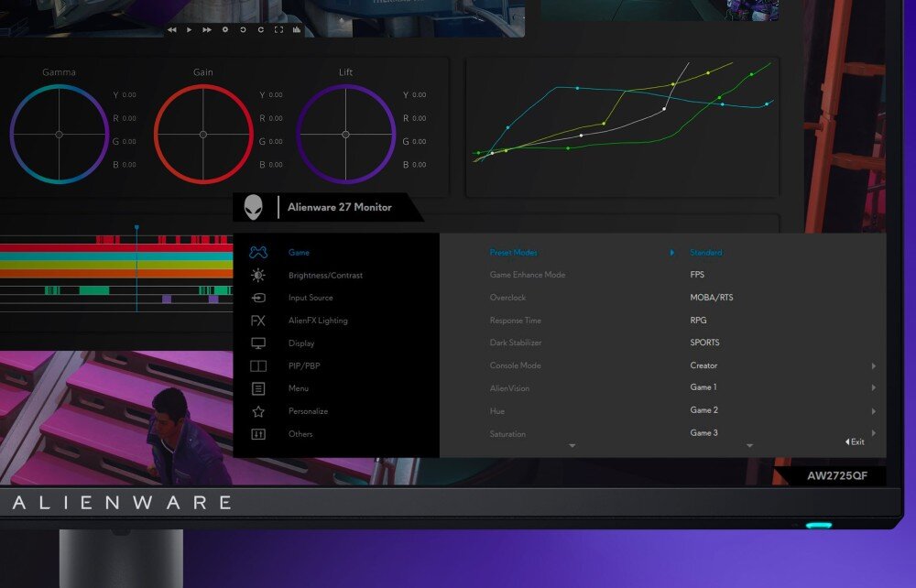
Task: Click Exit to close the OSD
Action: tap(856, 441)
